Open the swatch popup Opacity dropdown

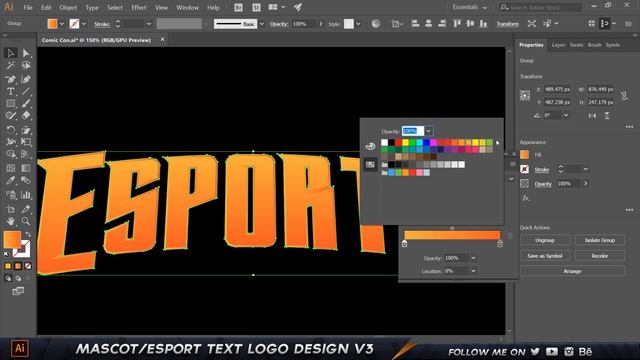[x=428, y=131]
